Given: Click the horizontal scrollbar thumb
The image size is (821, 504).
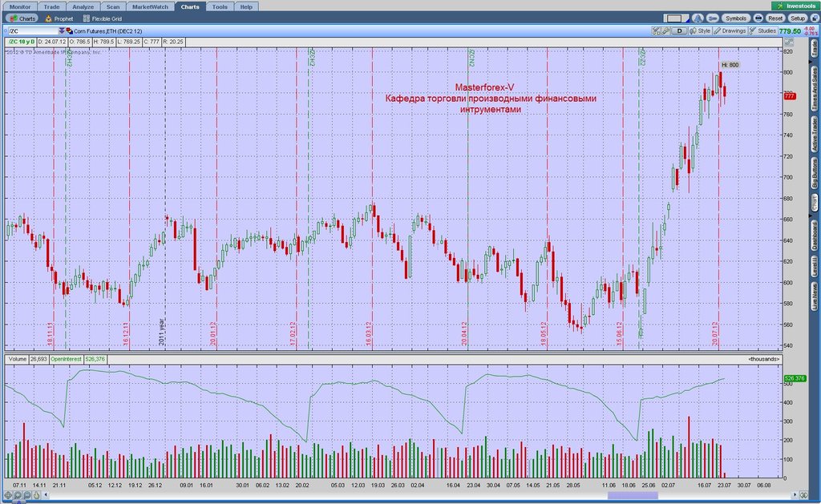Looking at the screenshot, I should (633, 495).
